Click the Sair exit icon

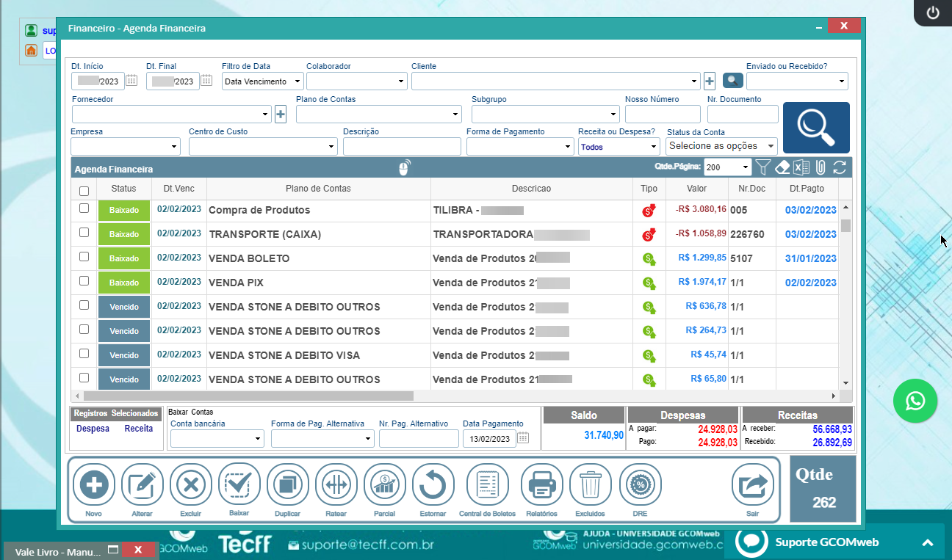pos(752,484)
